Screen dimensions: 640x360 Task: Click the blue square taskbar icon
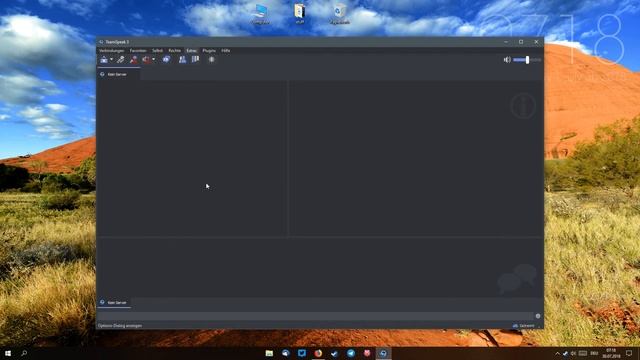pos(302,353)
